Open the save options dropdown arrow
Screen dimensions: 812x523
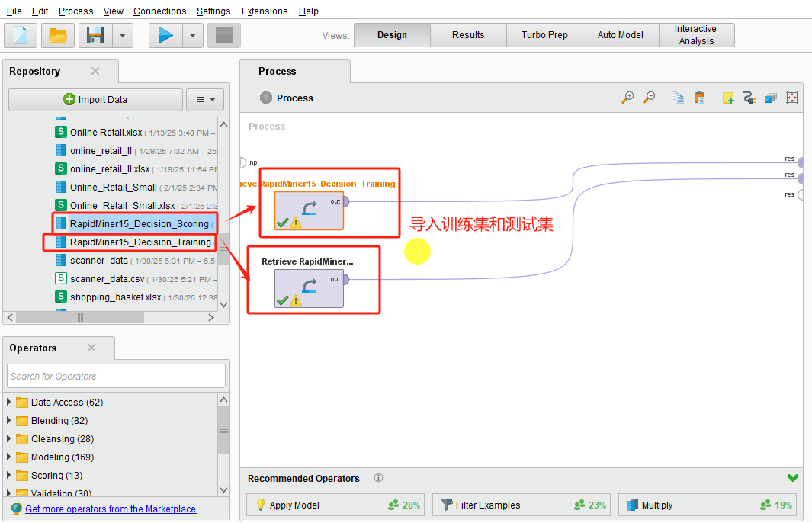point(123,35)
